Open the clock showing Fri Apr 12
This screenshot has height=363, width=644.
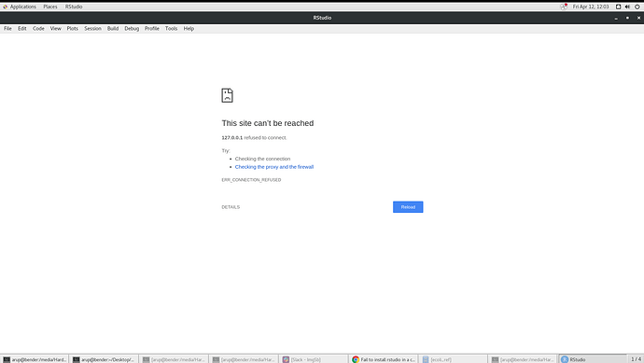(591, 7)
